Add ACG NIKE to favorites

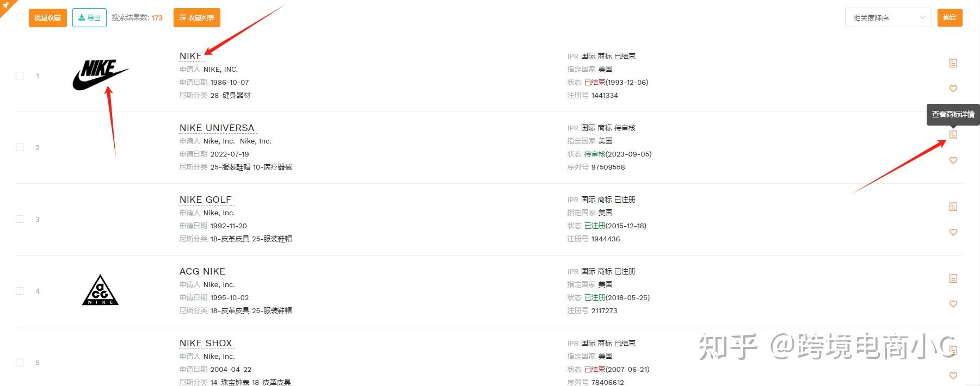tap(953, 304)
